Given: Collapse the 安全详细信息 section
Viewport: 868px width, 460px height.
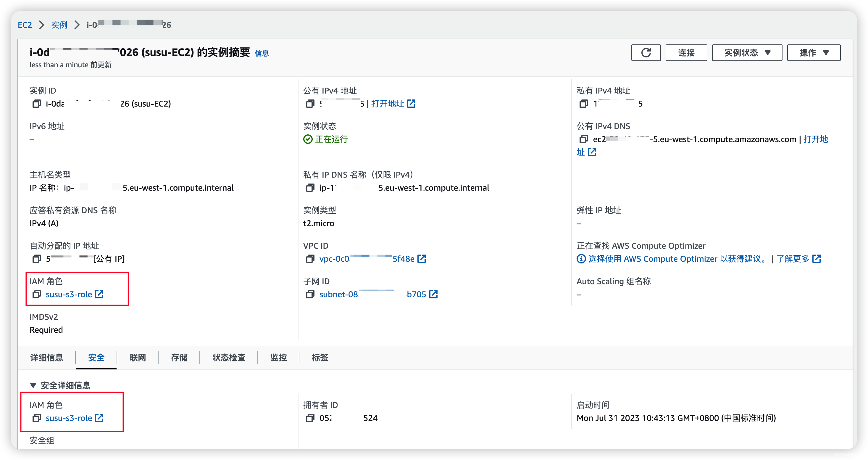Looking at the screenshot, I should (x=33, y=385).
